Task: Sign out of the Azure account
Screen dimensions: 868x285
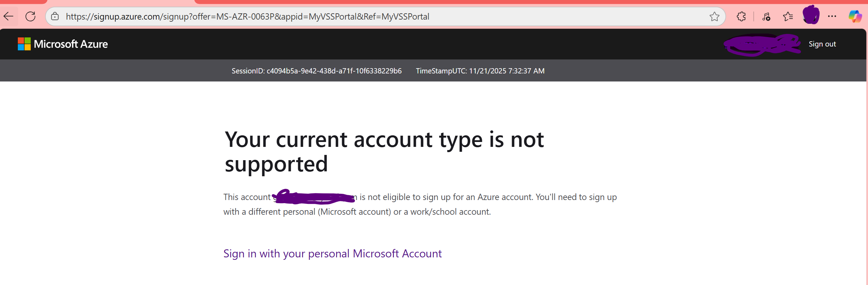Action: coord(822,44)
